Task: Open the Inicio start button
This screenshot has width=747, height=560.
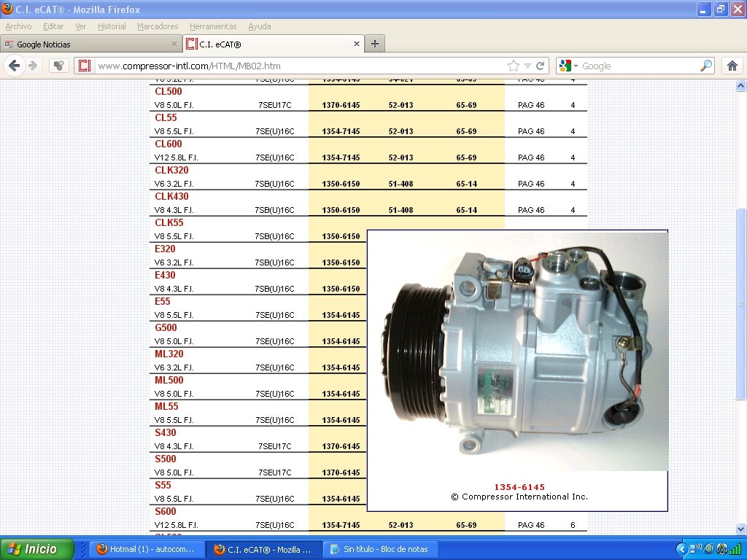Action: click(x=37, y=549)
